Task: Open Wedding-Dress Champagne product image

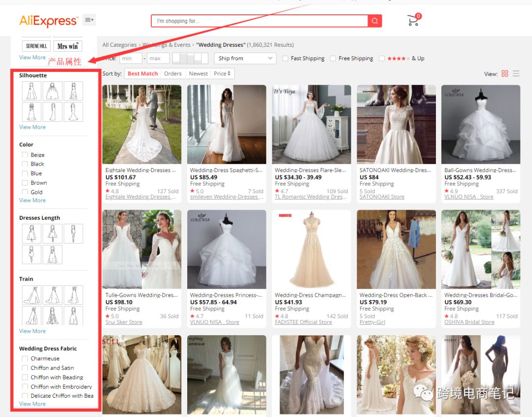Action: pyautogui.click(x=311, y=249)
